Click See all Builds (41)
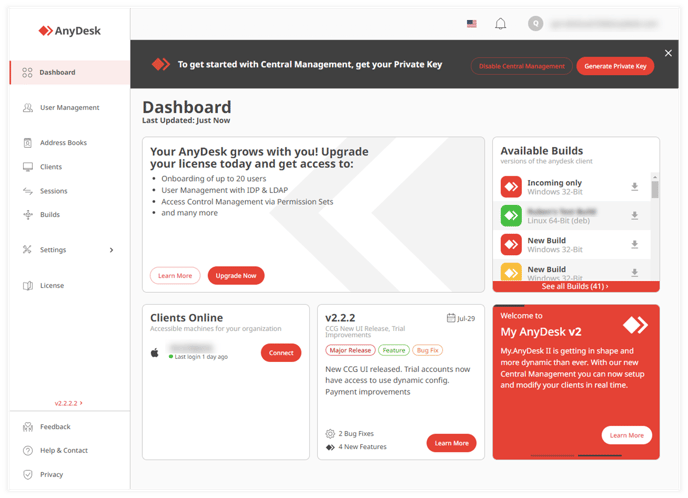The height and width of the screenshot is (498, 688). click(576, 287)
